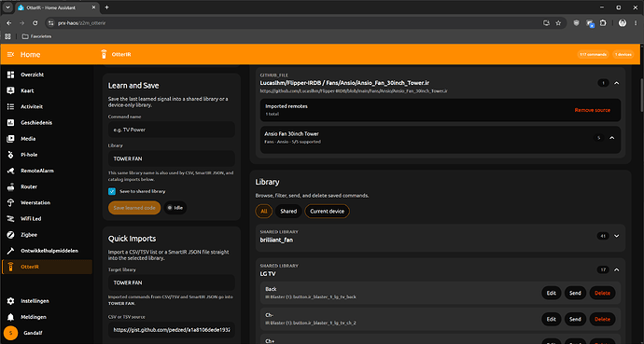The image size is (644, 344).
Task: Click the Command name input field
Action: (x=172, y=130)
